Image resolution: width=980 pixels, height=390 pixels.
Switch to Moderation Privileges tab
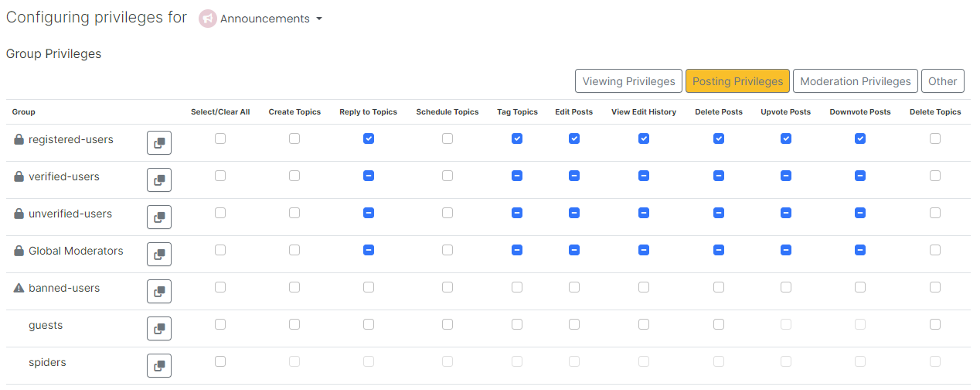pyautogui.click(x=855, y=81)
